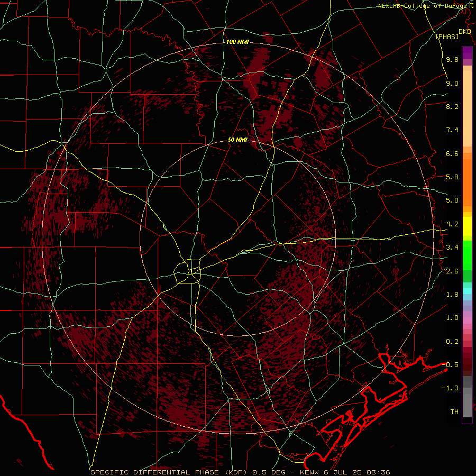Click the 9.8 scale value
This screenshot has height=476, width=476.
coord(452,59)
